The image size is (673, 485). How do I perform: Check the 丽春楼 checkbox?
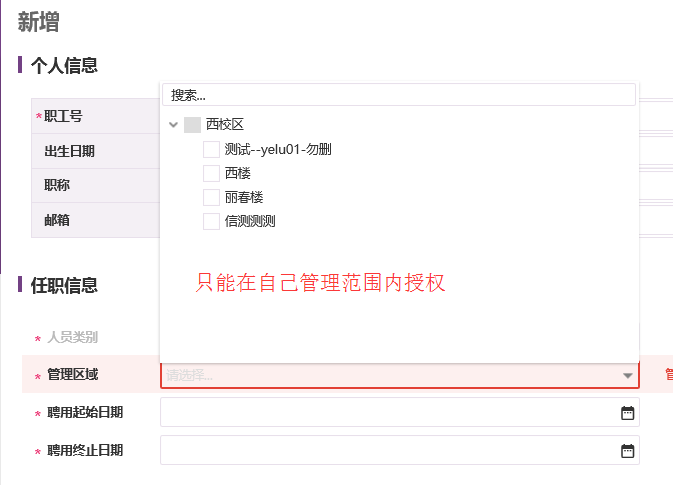[x=211, y=197]
